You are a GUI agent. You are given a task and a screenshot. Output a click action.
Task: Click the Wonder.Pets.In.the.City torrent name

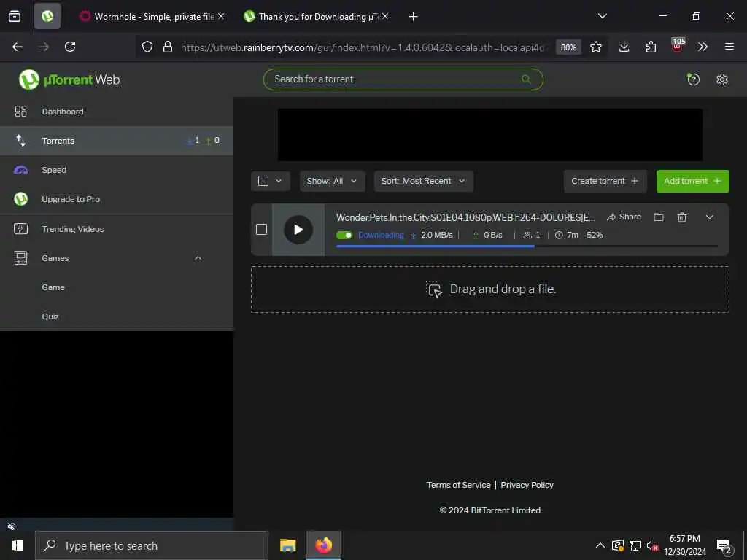click(465, 217)
